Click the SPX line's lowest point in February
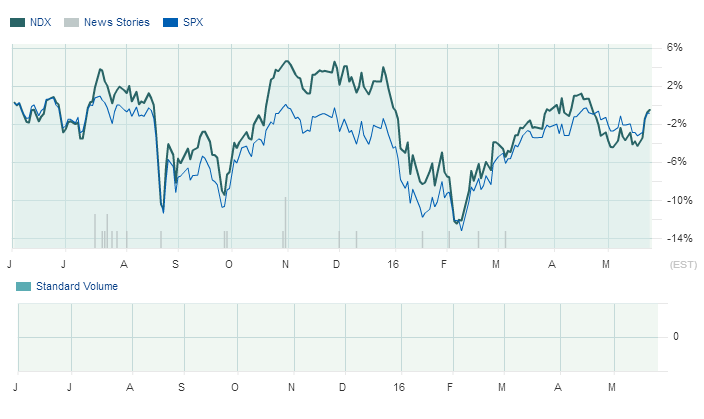 tap(461, 230)
